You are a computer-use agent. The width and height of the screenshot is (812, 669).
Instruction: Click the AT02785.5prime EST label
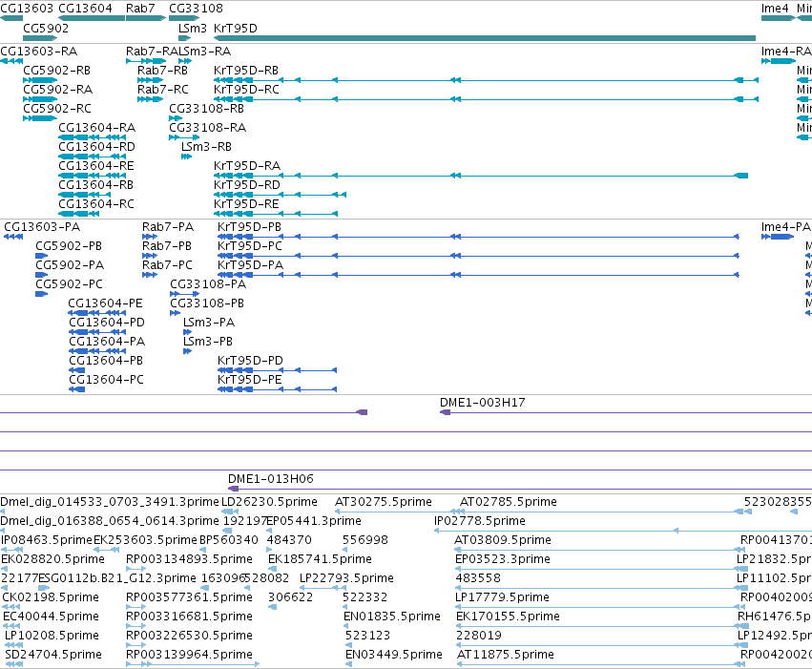click(509, 502)
